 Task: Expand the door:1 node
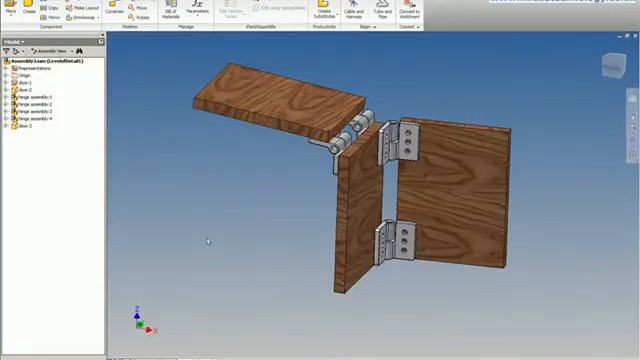(6, 83)
